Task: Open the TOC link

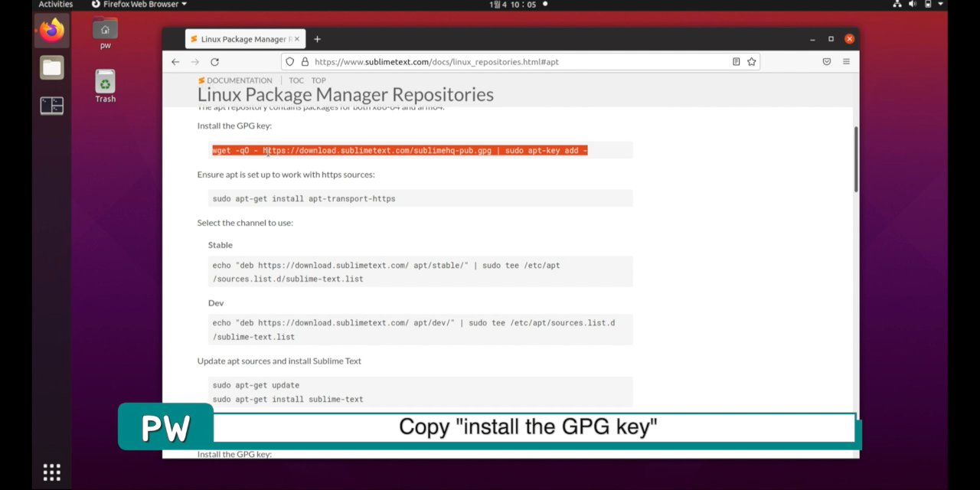Action: [x=296, y=80]
